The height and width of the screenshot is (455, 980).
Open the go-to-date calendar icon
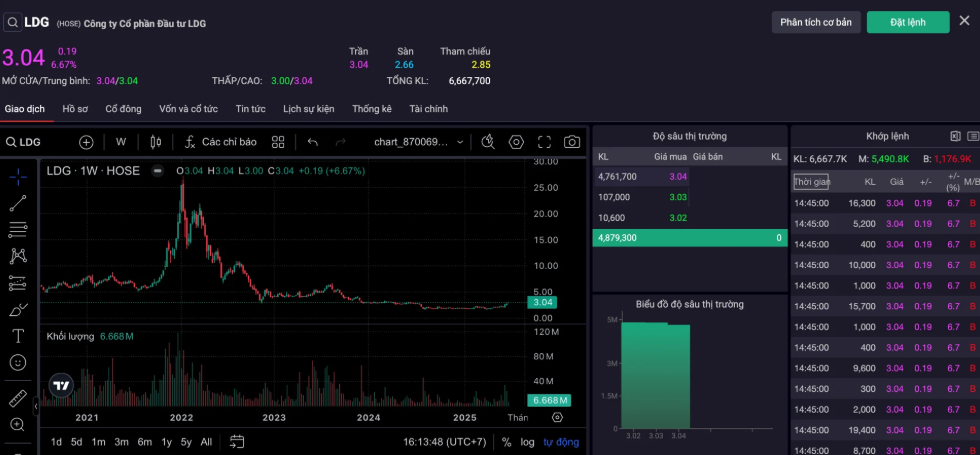pyautogui.click(x=237, y=442)
